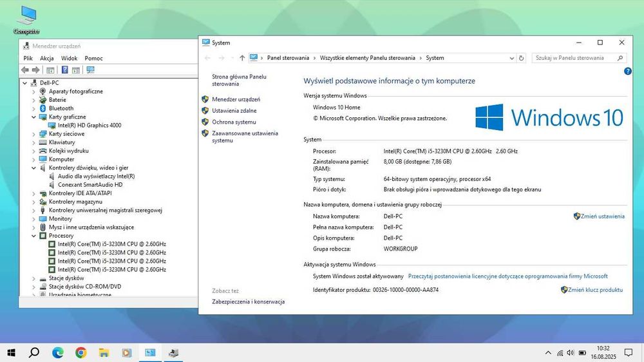Launch Google Chrome from the taskbar
The image size is (644, 362).
[x=81, y=352]
